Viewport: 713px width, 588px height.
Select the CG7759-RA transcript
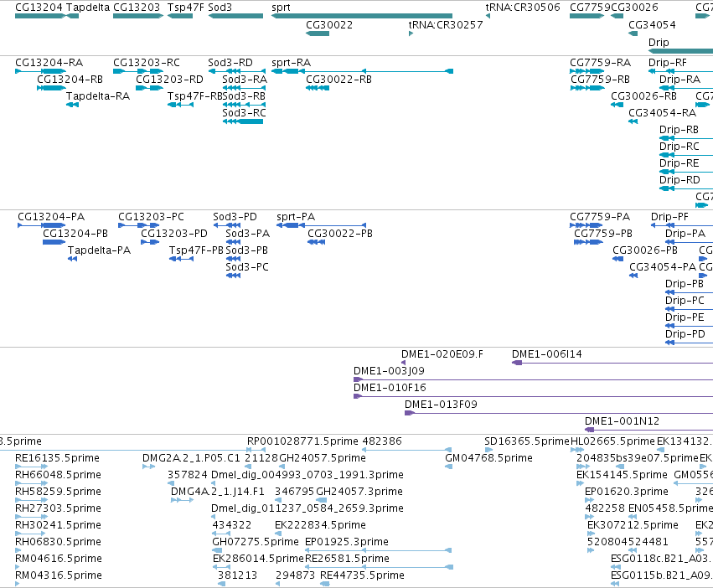coord(587,71)
